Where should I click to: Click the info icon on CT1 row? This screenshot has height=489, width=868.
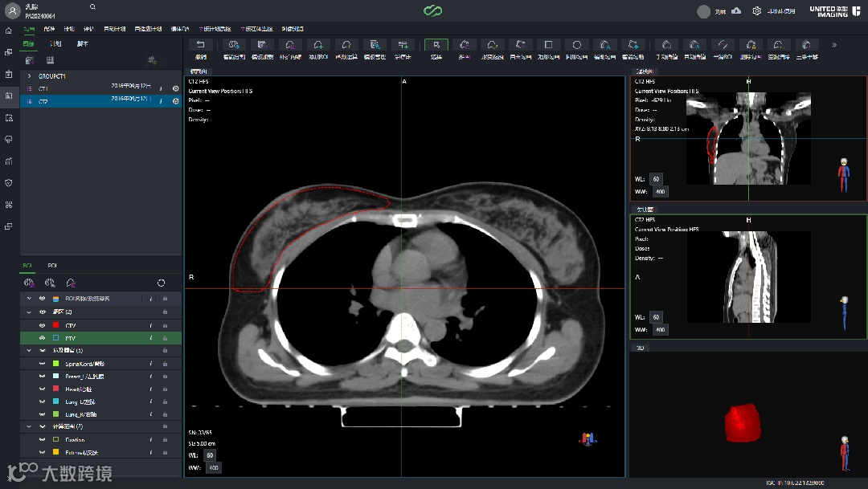tap(161, 88)
